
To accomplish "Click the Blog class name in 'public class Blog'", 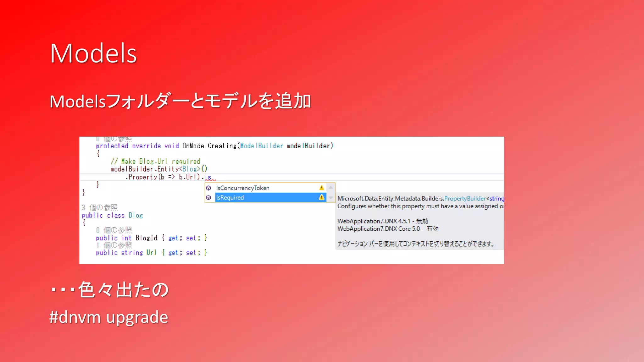I will pyautogui.click(x=136, y=215).
